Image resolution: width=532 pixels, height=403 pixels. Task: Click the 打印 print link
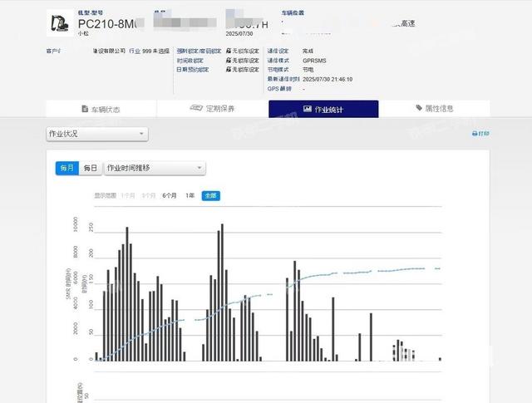coord(484,134)
